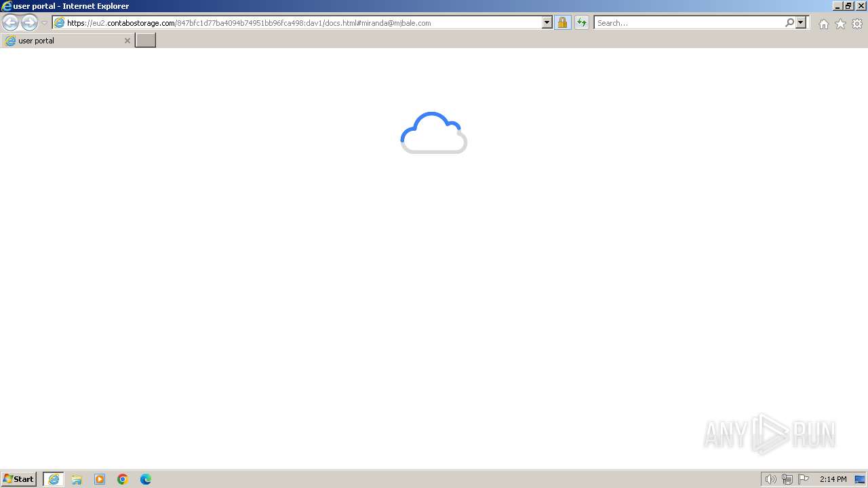The width and height of the screenshot is (868, 488).
Task: Open the Windows Start menu
Action: click(19, 479)
